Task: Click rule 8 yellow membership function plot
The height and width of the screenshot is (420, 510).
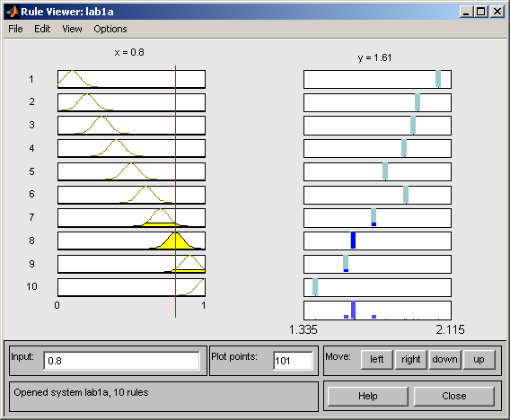Action: 131,241
